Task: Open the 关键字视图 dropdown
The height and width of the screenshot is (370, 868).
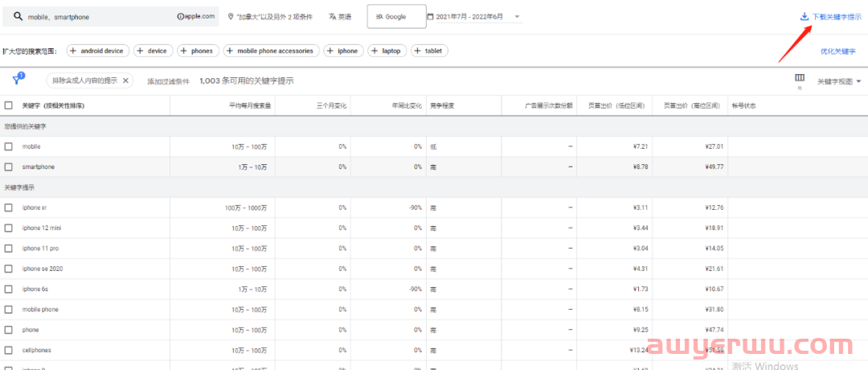Action: click(839, 81)
